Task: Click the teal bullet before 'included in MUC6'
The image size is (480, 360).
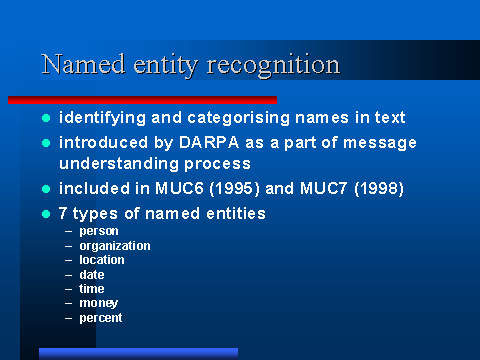Action: [46, 189]
